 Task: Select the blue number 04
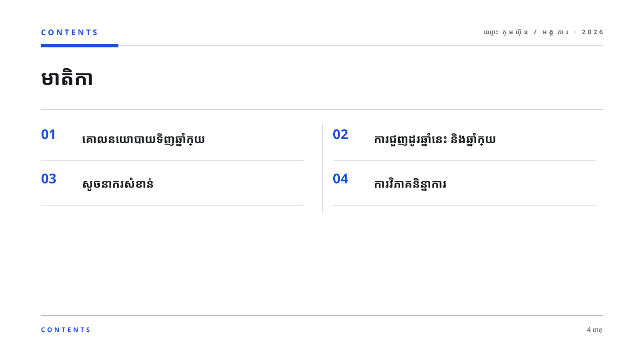click(x=341, y=179)
